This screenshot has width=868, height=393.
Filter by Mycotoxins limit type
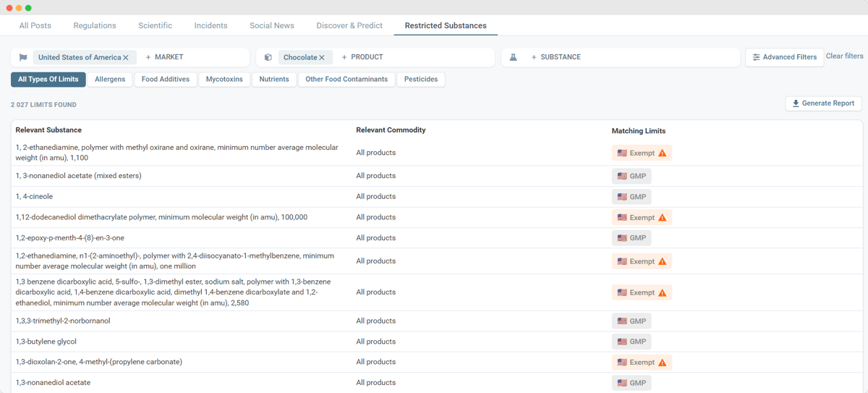(x=224, y=80)
